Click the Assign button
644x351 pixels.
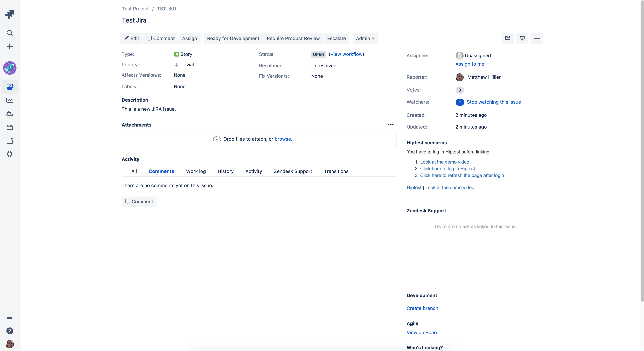click(189, 38)
